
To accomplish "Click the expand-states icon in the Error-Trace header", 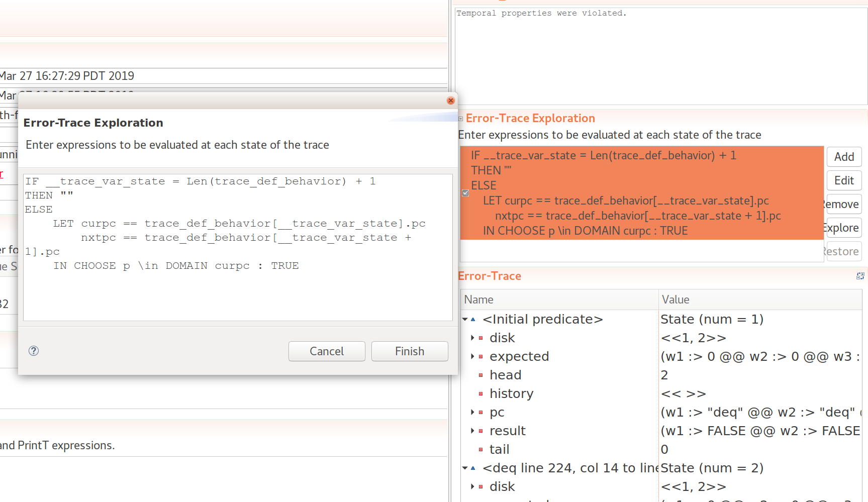I will pyautogui.click(x=860, y=276).
